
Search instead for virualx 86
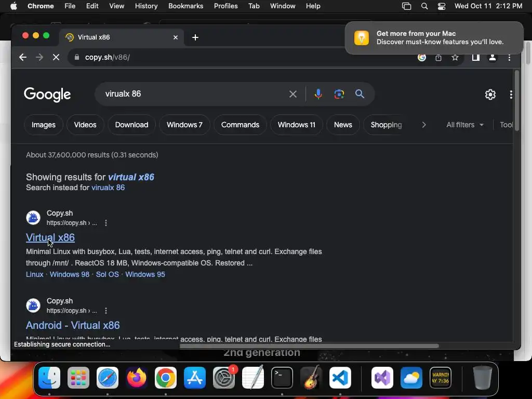click(x=108, y=188)
